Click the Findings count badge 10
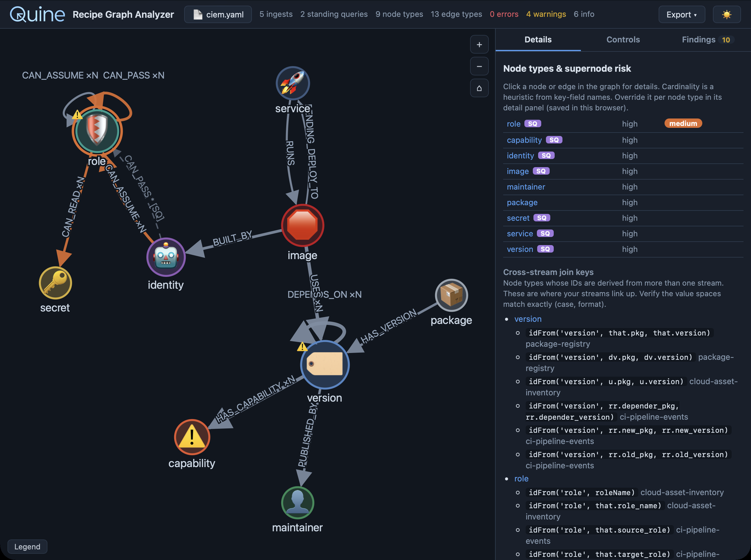The height and width of the screenshot is (560, 751). [x=726, y=40]
